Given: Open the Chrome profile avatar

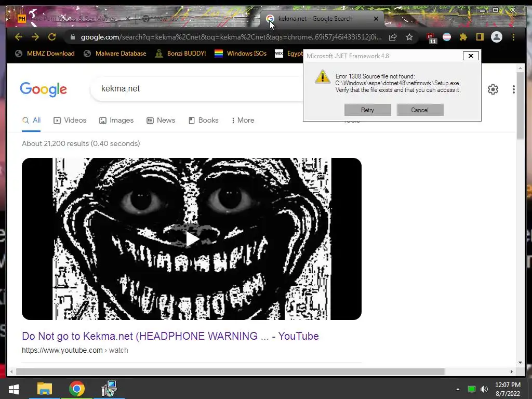Looking at the screenshot, I should coord(496,37).
